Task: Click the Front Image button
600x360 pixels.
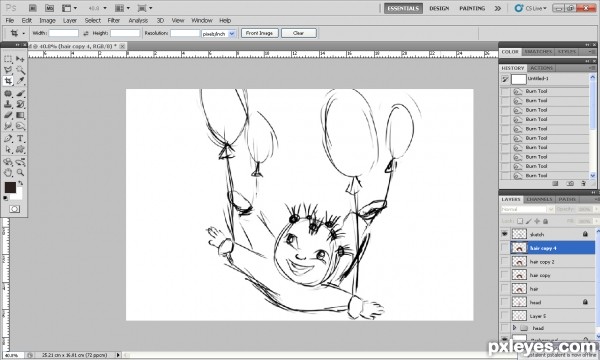Action: (x=259, y=33)
